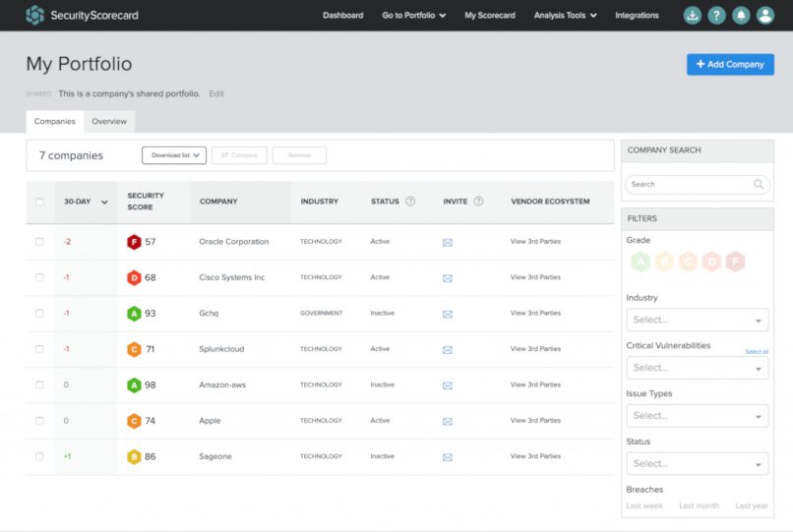Toggle the select-all header checkbox

[x=39, y=202]
